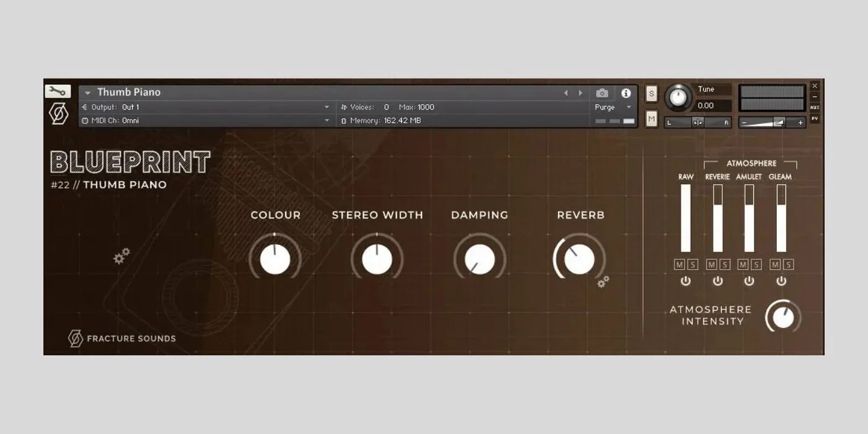Screen dimensions: 868x434
Task: Go to previous instrument with left arrow
Action: pos(565,93)
